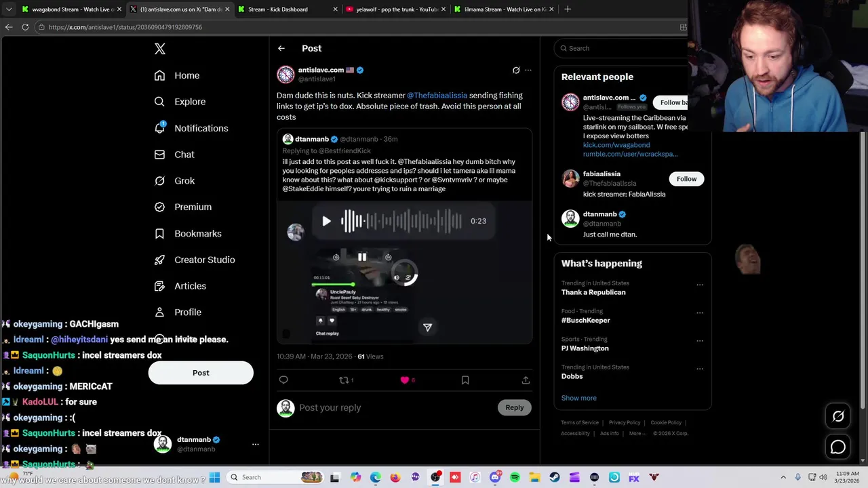The width and height of the screenshot is (868, 488).
Task: Go back using the Post header arrow
Action: point(281,48)
